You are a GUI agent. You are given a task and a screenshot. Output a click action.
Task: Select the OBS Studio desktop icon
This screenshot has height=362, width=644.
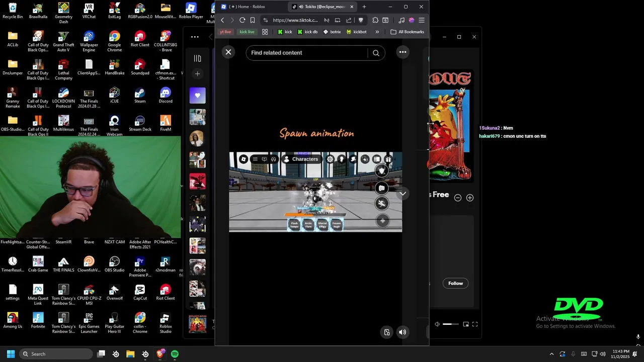coord(114,264)
